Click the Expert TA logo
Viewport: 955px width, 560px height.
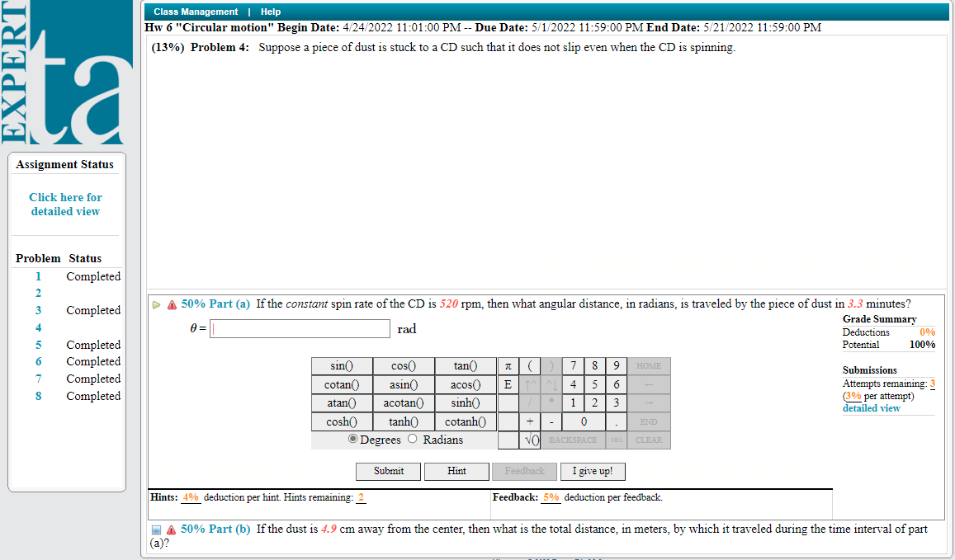point(66,73)
